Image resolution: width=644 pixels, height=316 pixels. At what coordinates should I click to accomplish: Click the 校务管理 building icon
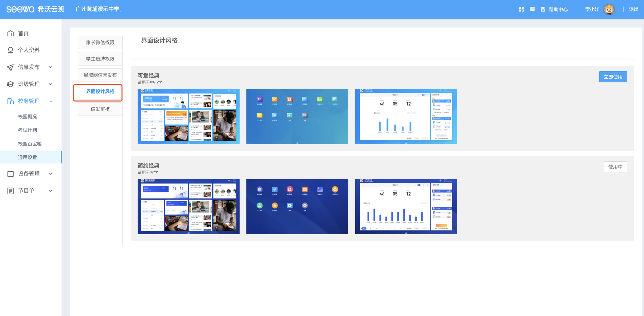[x=11, y=101]
